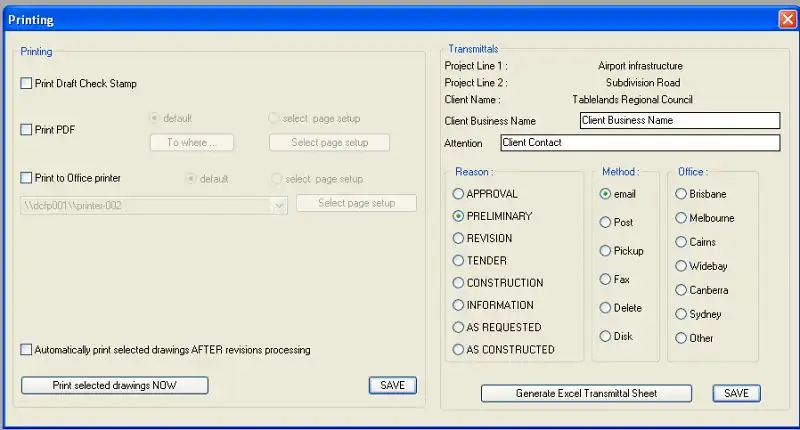Toggle automatic printing AFTER revisions processing
The height and width of the screenshot is (430, 800).
[x=26, y=349]
